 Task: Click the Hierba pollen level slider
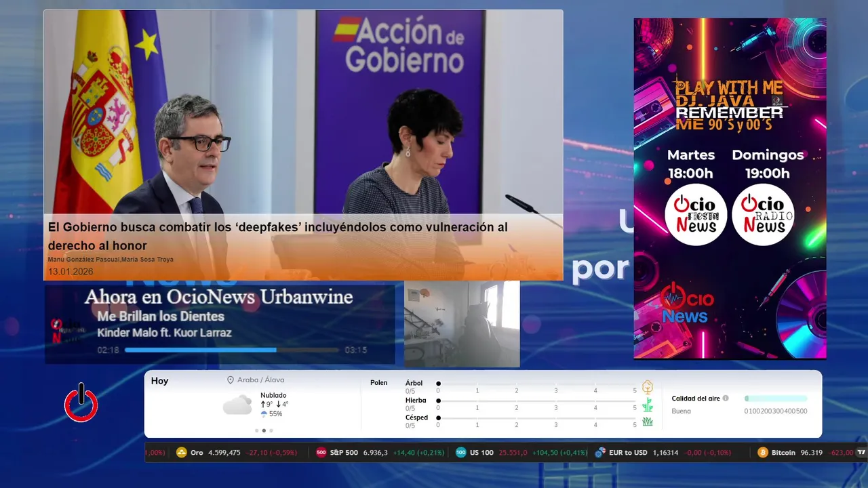tap(536, 401)
